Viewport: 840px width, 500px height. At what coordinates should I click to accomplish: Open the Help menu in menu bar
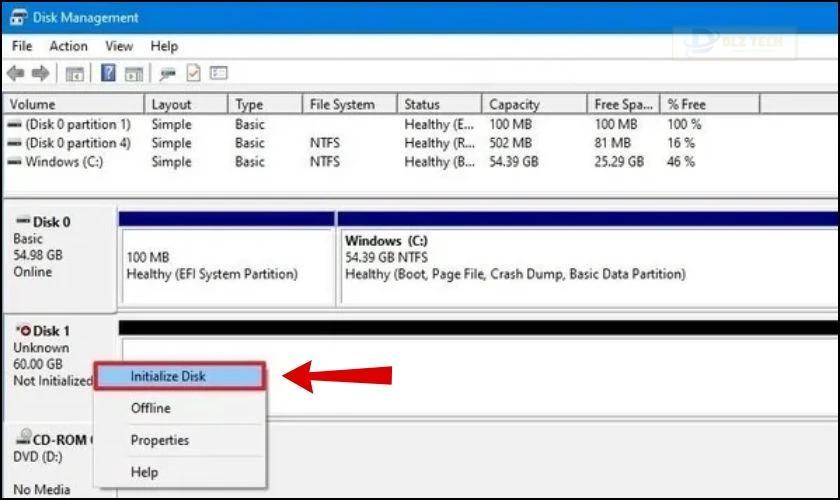point(164,46)
